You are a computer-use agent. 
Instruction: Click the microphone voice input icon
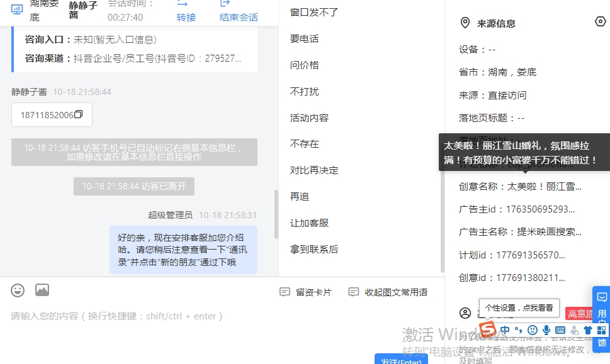[x=546, y=330]
